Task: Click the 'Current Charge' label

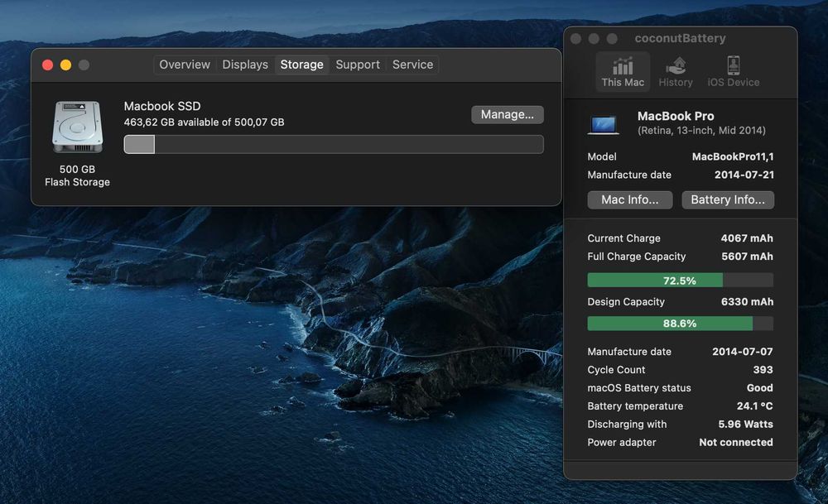Action: point(623,238)
